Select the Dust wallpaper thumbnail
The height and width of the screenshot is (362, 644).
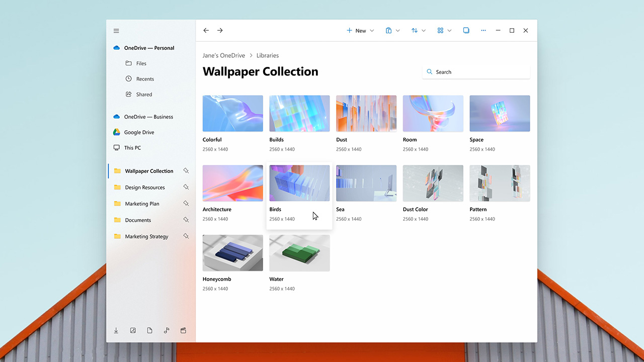[x=366, y=114]
